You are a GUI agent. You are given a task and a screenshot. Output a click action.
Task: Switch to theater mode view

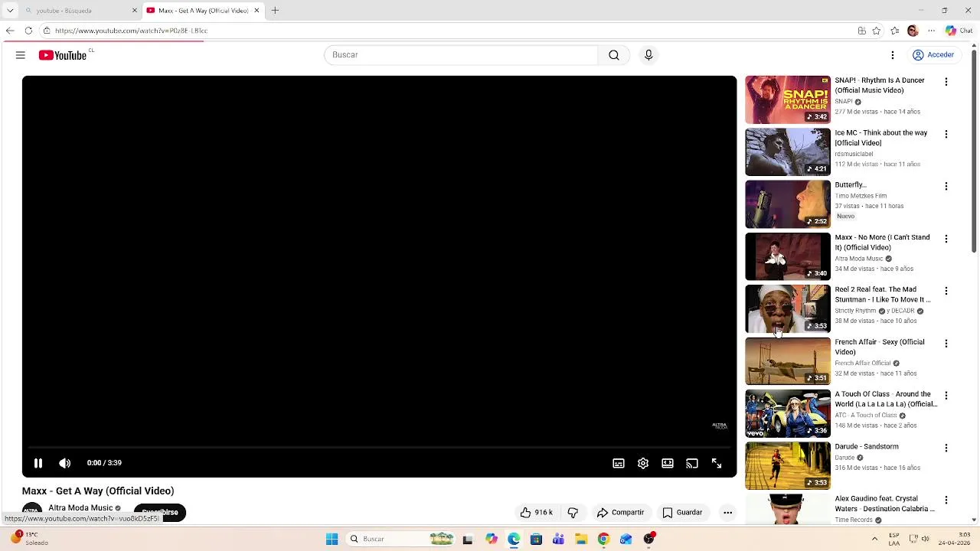(668, 463)
